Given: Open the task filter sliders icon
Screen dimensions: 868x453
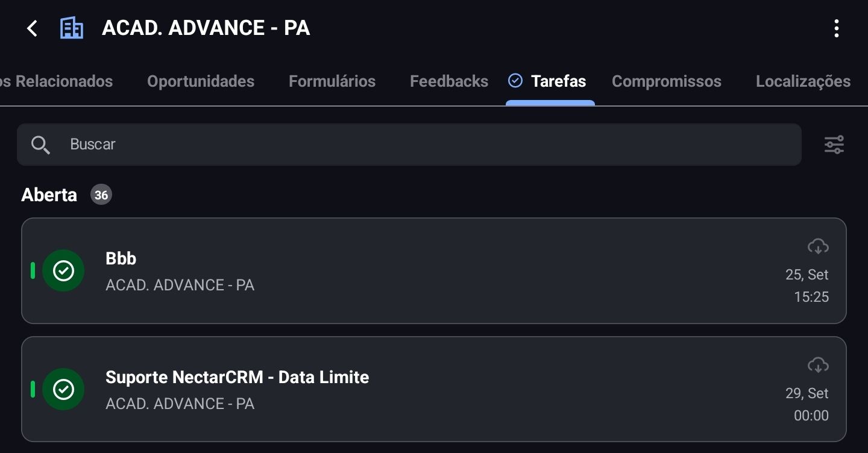Looking at the screenshot, I should [x=834, y=145].
